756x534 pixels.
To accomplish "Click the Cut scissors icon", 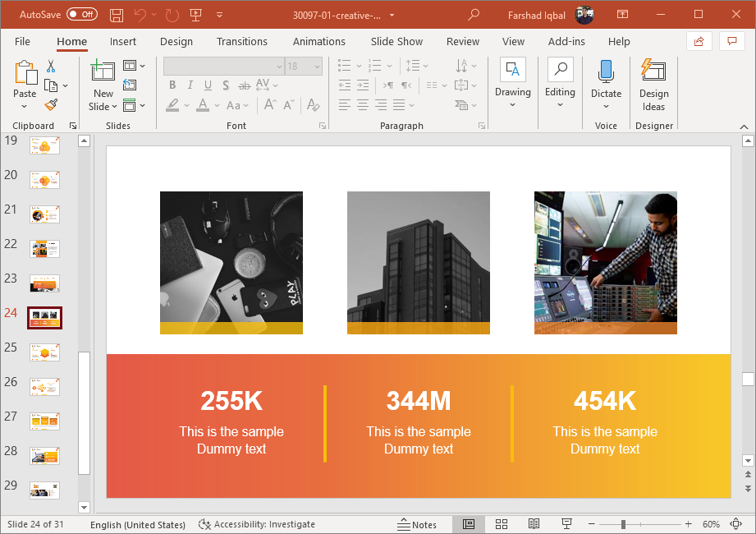I will (x=51, y=66).
